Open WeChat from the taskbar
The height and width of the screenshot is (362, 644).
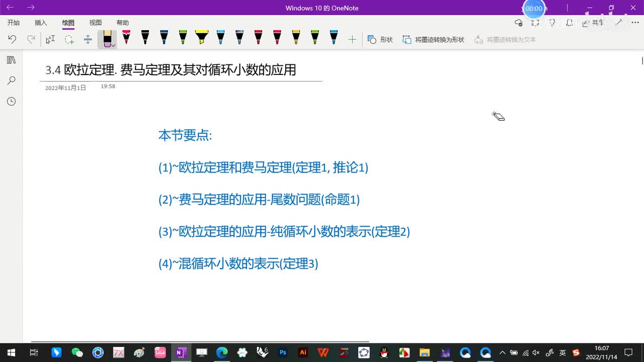(77, 352)
